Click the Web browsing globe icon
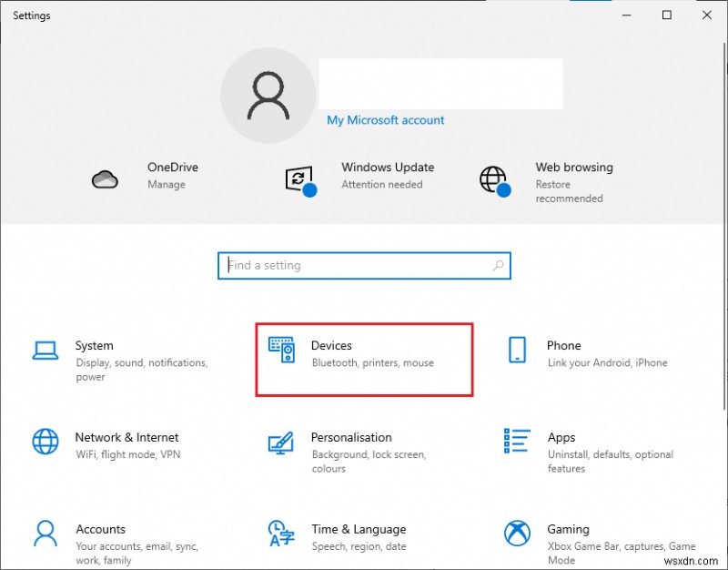The width and height of the screenshot is (728, 570). (x=493, y=178)
